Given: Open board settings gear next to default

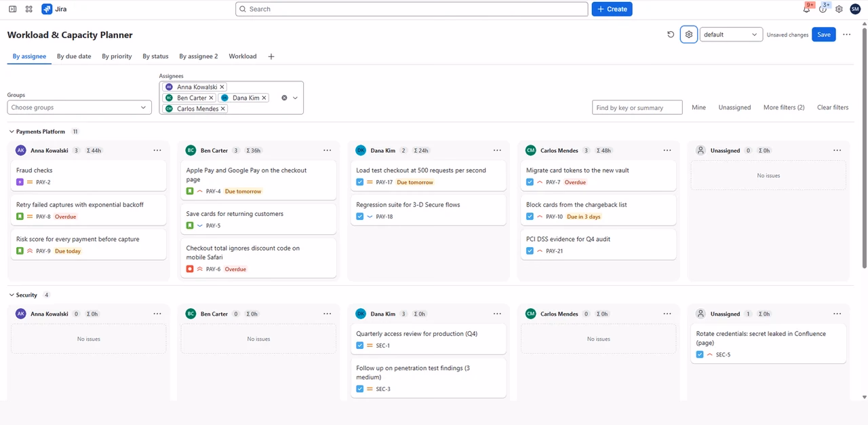Looking at the screenshot, I should pyautogui.click(x=689, y=35).
